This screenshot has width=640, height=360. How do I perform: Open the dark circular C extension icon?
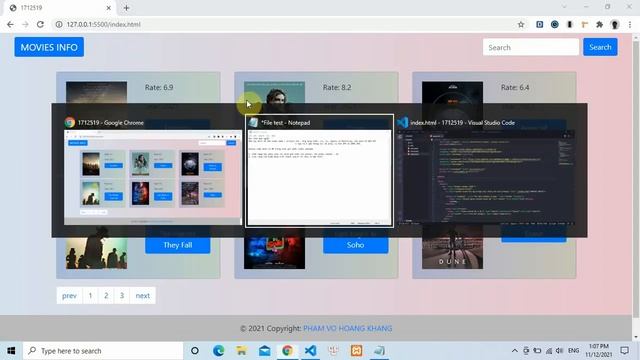(x=554, y=24)
